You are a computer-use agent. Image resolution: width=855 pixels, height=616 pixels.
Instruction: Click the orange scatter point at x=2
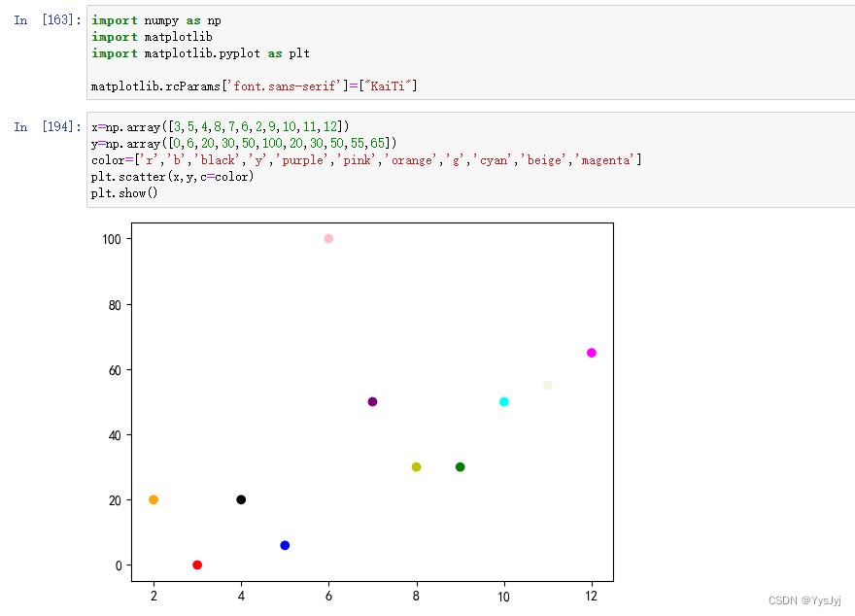(154, 499)
